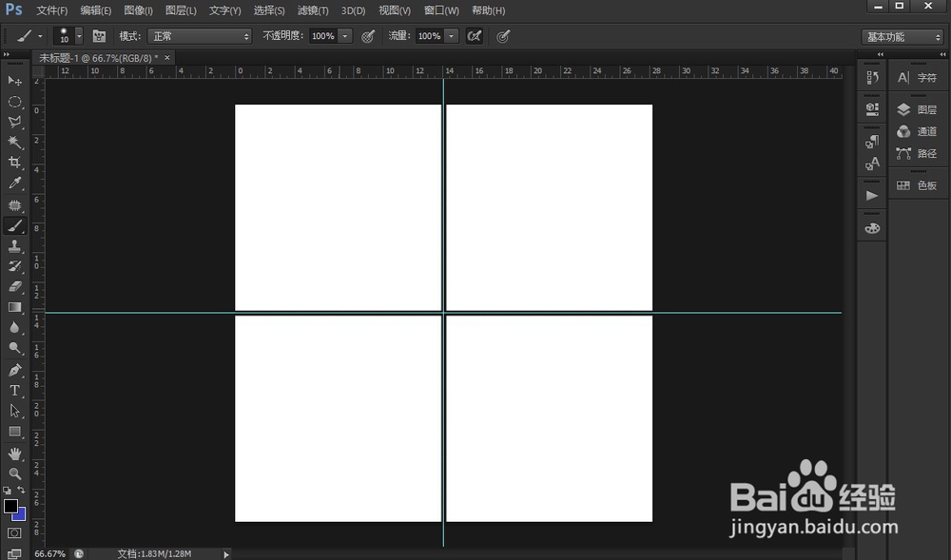Toggle Quick Mask mode
Screen dimensions: 951x560
pos(14,532)
